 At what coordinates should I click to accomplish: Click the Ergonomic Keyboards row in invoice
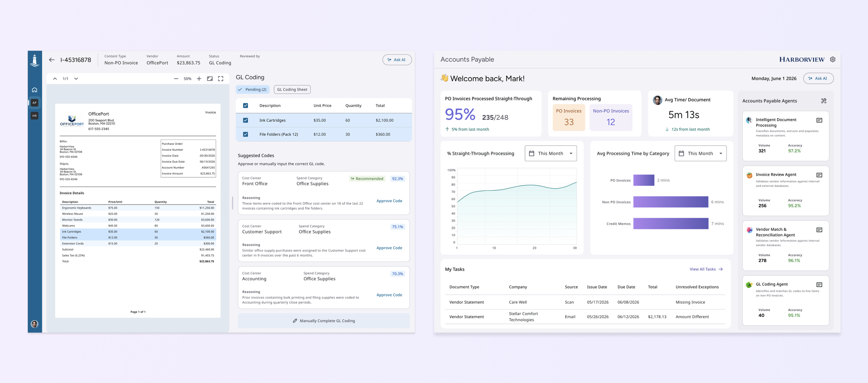point(138,208)
